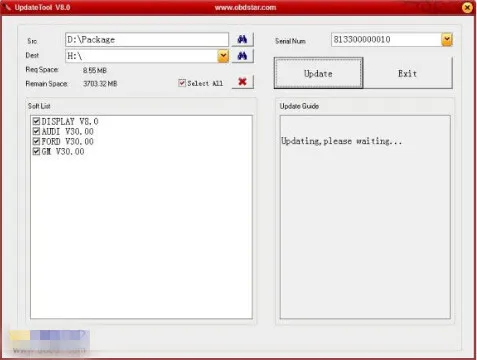Viewport: 477px width, 360px height.
Task: Uncheck FORD V30.00 in soft list
Action: [x=36, y=141]
